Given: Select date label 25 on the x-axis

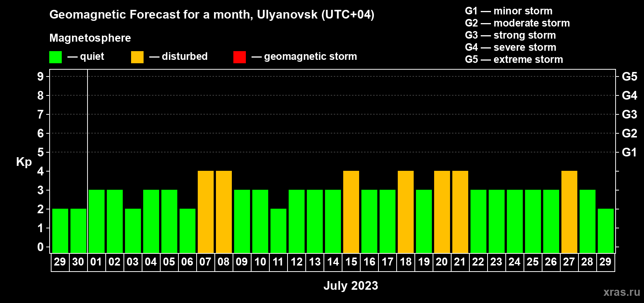Looking at the screenshot, I should click(x=533, y=262).
